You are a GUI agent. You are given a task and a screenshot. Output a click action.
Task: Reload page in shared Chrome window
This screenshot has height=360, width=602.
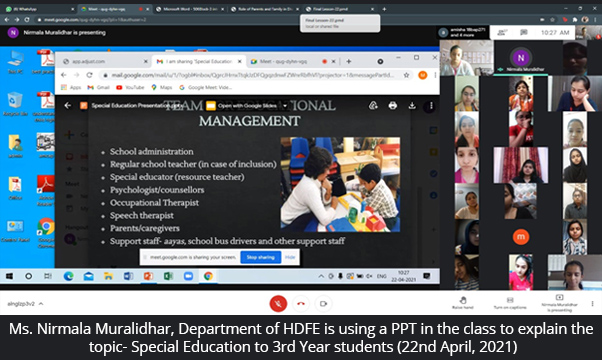pyautogui.click(x=89, y=75)
